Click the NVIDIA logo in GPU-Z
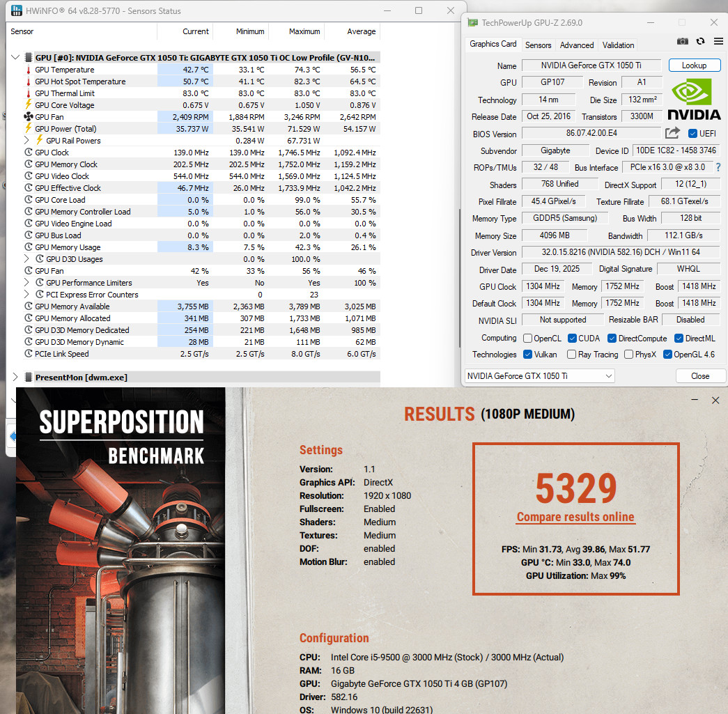Screen dimensions: 728x714 tap(694, 98)
